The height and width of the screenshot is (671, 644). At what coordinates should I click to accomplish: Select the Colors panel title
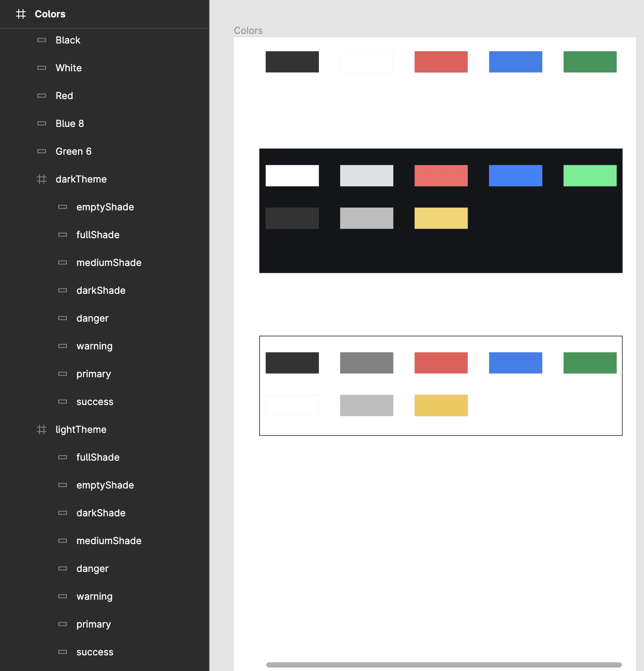(50, 13)
